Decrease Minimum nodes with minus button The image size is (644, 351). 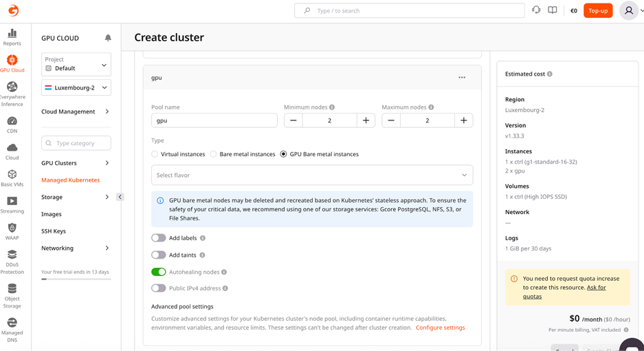293,120
